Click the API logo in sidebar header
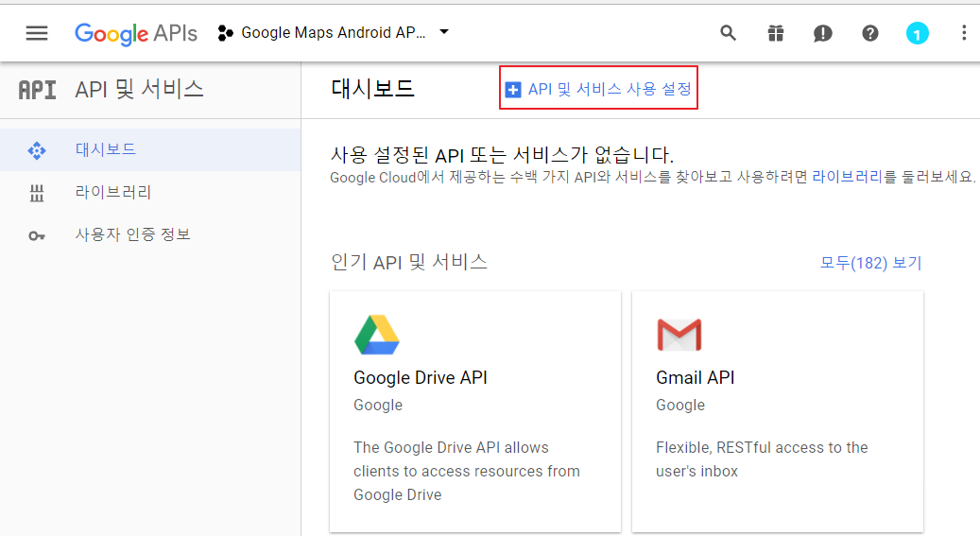980x536 pixels. (x=37, y=90)
